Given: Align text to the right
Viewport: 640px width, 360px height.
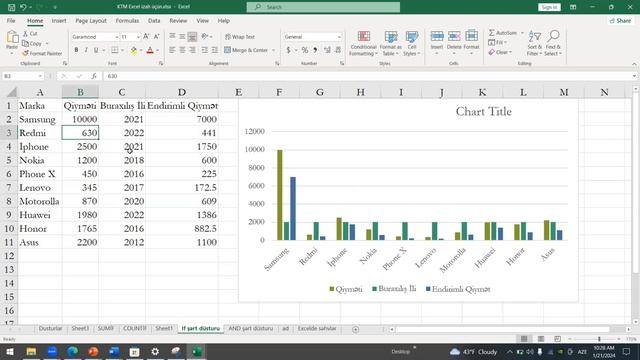Looking at the screenshot, I should [x=192, y=50].
